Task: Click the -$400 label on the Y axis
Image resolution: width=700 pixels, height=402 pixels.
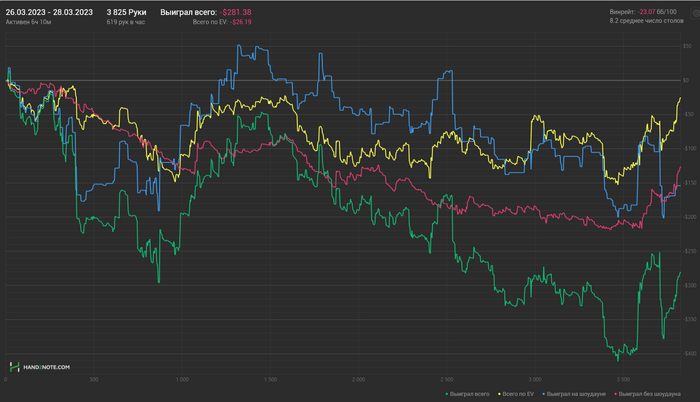Action: 690,354
